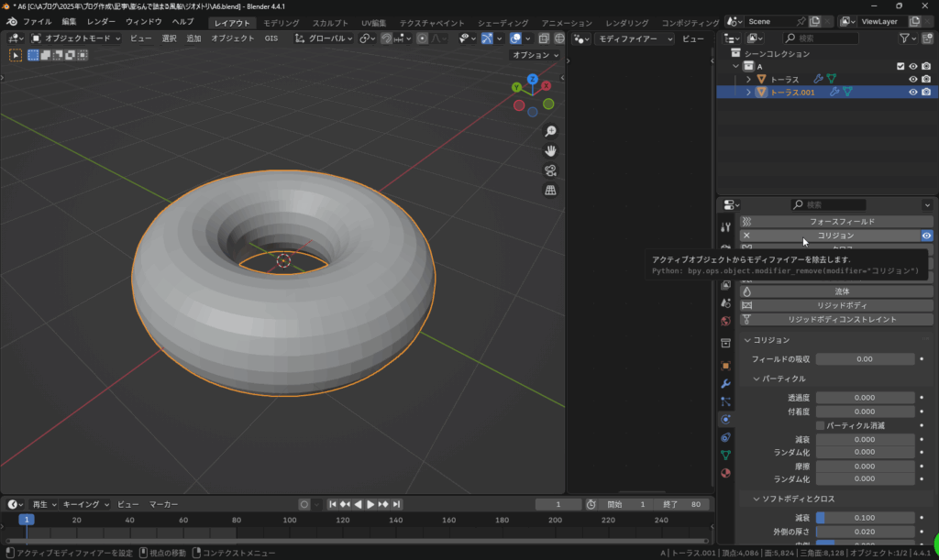The image size is (939, 560).
Task: Hide トーラス.001 object in viewport
Action: pyautogui.click(x=913, y=93)
